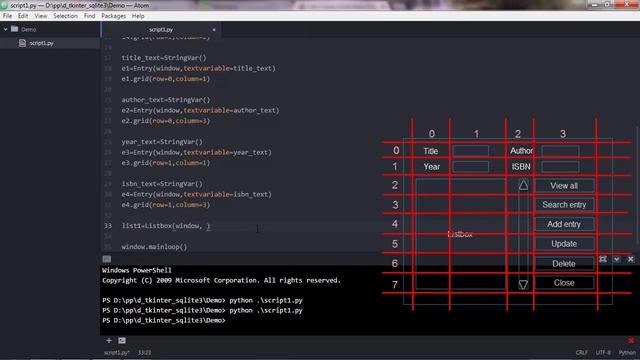Click the script1.py* file name in status bar
The height and width of the screenshot is (360, 640).
116,352
